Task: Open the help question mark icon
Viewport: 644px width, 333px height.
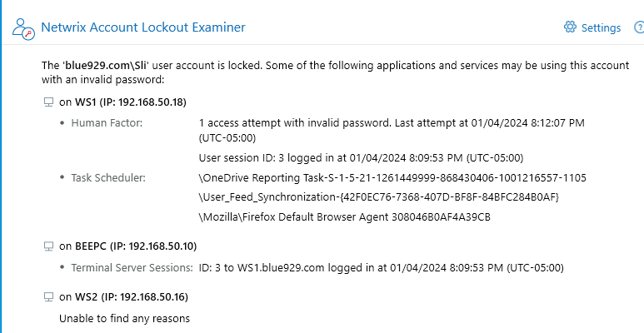Action: pos(638,27)
